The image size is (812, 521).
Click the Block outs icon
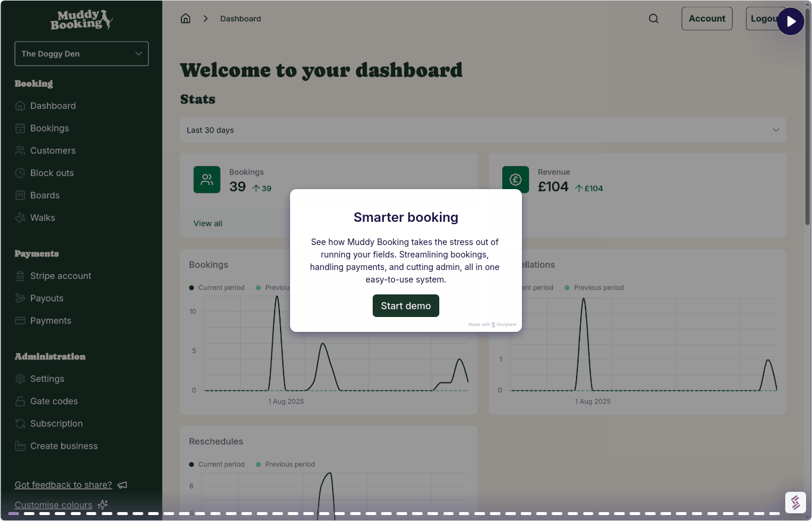coord(20,172)
